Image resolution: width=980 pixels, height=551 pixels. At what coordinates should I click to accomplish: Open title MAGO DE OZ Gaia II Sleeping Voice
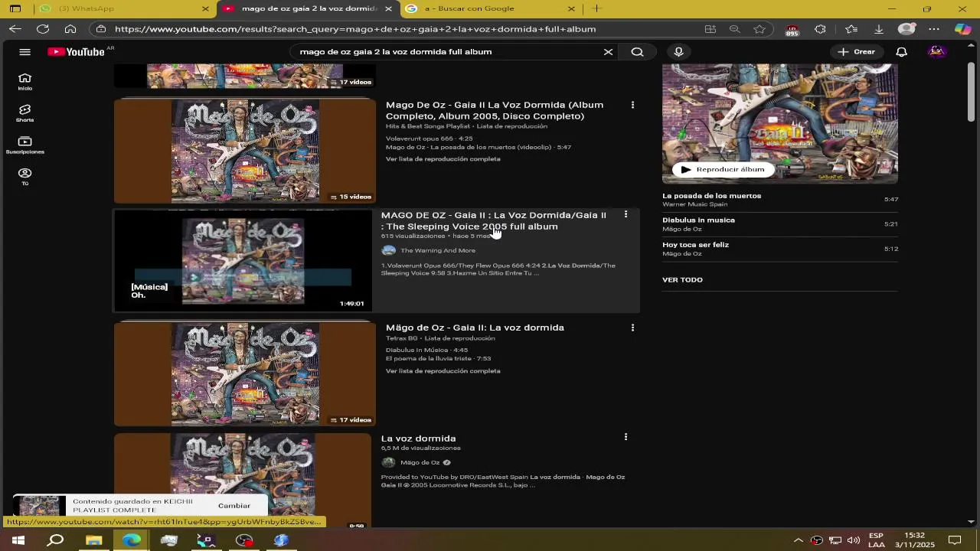[x=494, y=220]
